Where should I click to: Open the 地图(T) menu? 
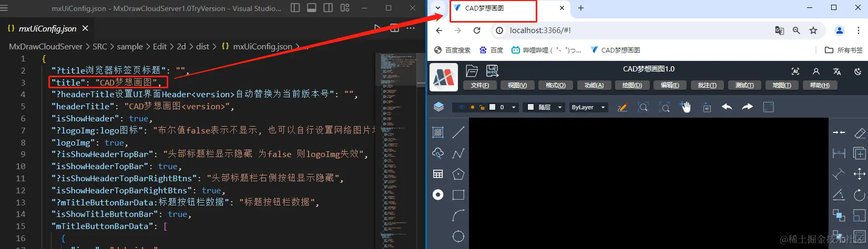pos(782,85)
